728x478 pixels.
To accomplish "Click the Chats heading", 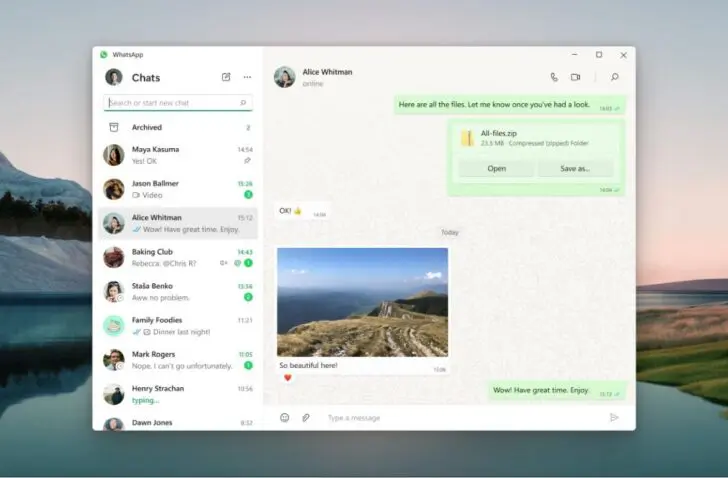I will (146, 78).
